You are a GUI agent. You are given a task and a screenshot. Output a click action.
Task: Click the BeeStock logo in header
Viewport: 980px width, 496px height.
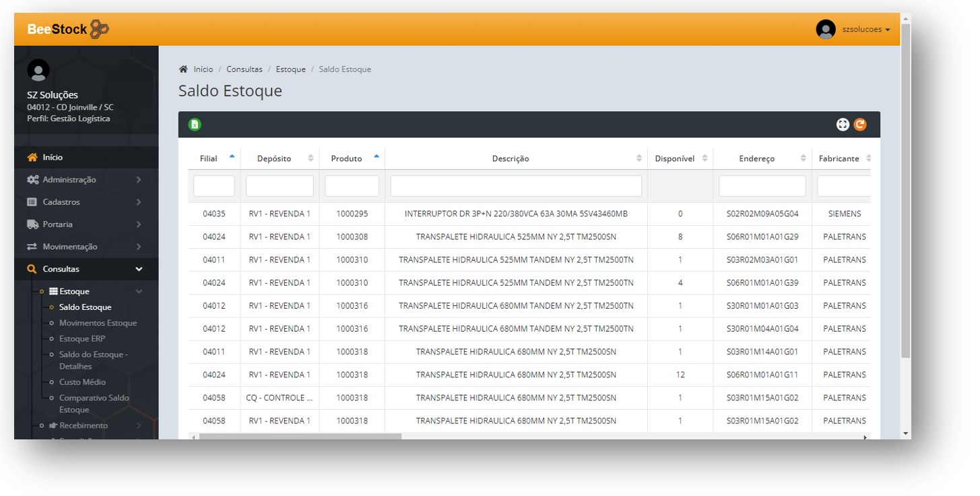(68, 29)
